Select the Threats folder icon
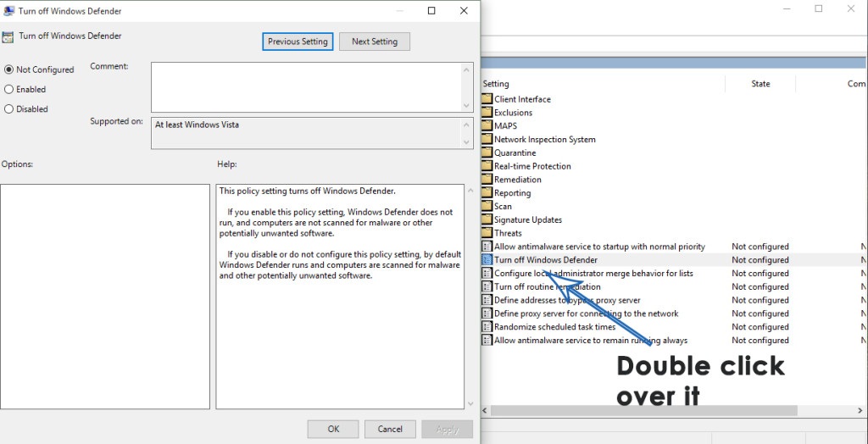This screenshot has height=444, width=868. [487, 233]
